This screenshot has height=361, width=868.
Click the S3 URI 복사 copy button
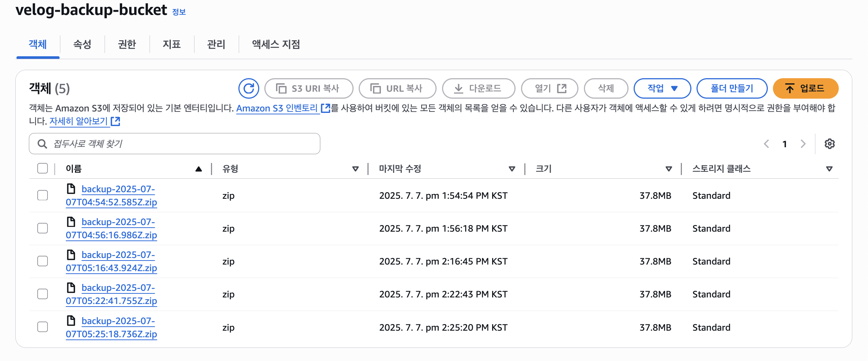309,88
